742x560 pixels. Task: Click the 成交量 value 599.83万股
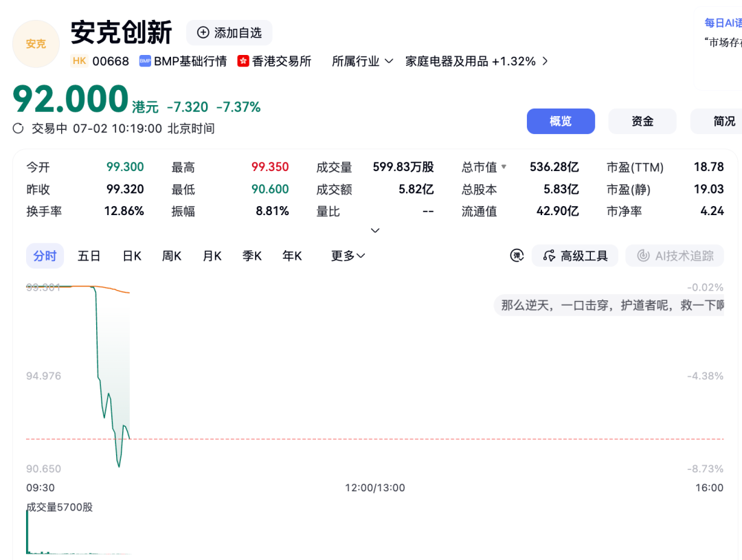click(x=403, y=167)
